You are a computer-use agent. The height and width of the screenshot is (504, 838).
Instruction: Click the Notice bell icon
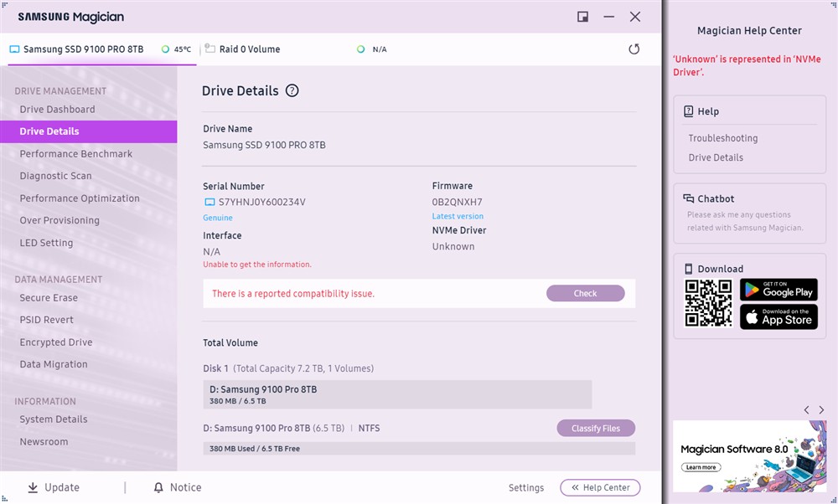click(158, 487)
